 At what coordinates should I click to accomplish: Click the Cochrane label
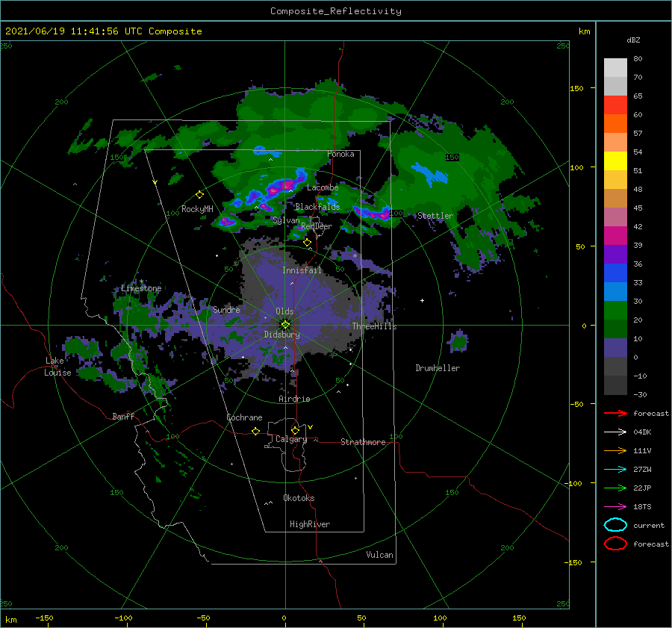[x=244, y=417]
